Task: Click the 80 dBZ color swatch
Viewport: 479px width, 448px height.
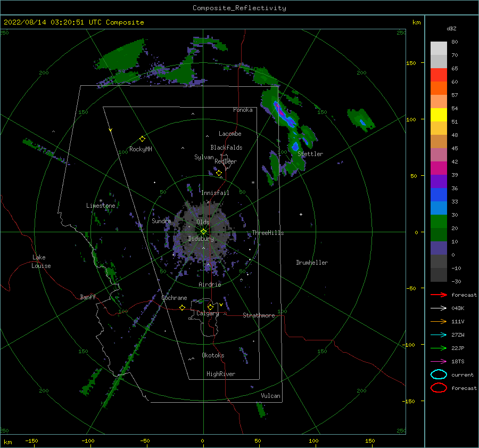Action: tap(439, 48)
